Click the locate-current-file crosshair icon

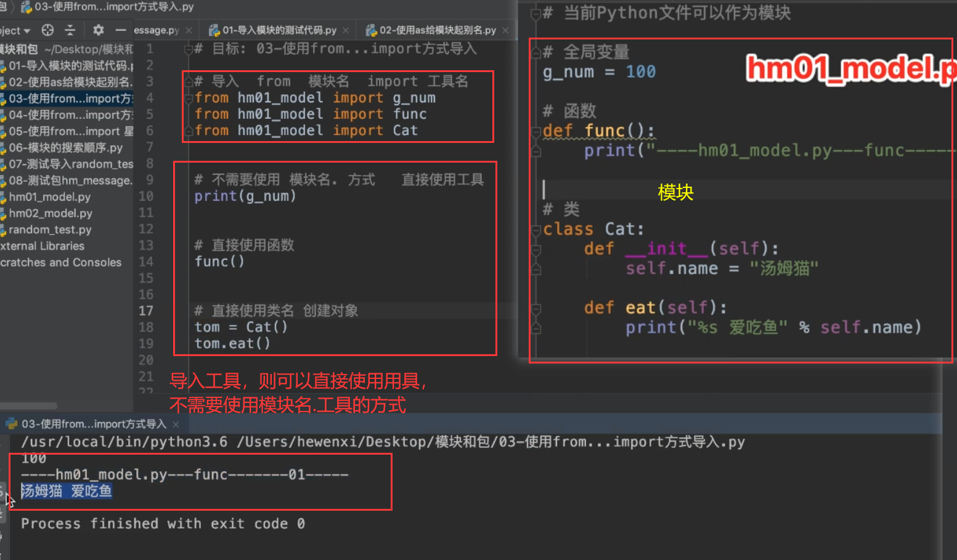click(47, 30)
